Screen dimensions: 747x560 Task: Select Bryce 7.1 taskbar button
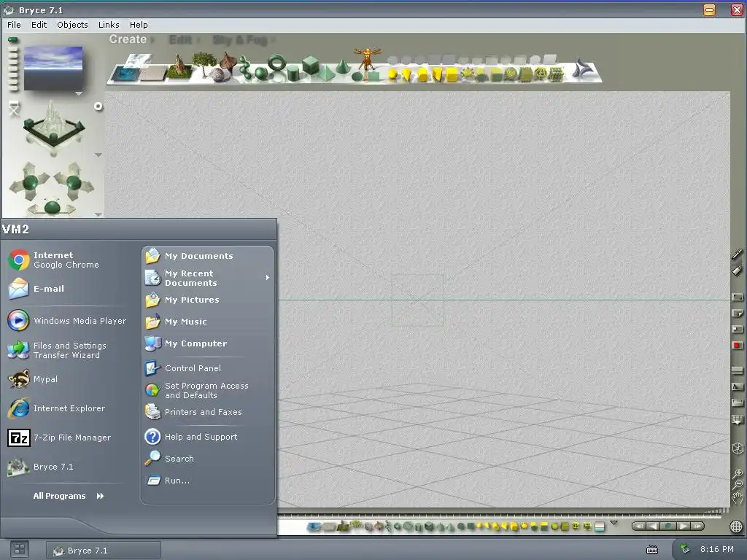pos(104,550)
